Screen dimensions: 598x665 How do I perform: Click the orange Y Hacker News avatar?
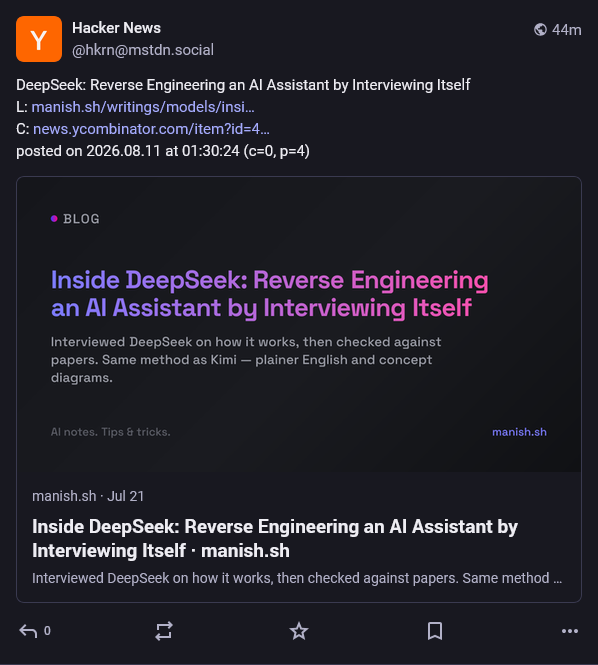point(39,39)
